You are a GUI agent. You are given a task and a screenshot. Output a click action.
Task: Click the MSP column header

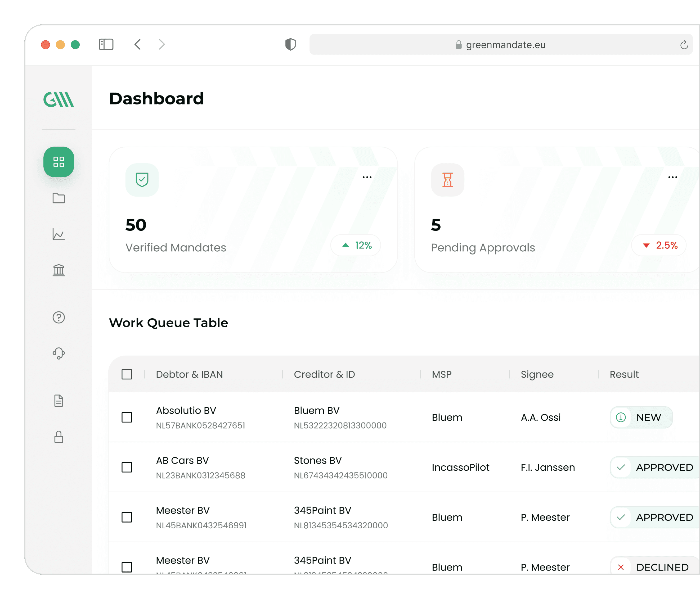point(442,374)
